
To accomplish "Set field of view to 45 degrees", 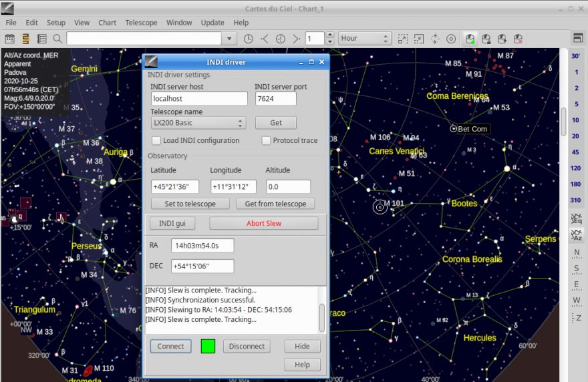I will [575, 152].
